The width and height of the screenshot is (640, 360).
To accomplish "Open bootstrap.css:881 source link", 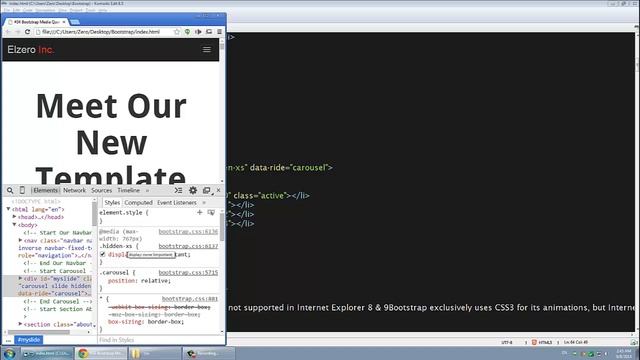I will point(190,299).
